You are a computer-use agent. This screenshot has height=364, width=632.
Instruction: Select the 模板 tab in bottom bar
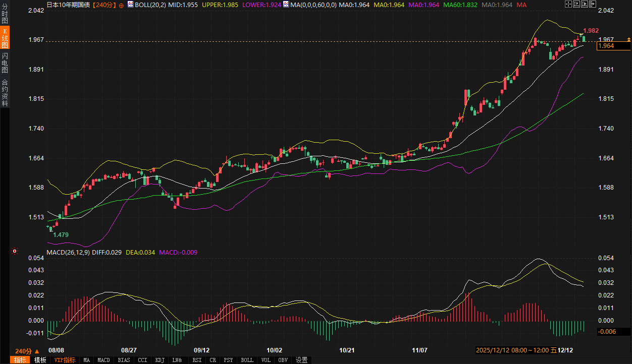[40, 360]
